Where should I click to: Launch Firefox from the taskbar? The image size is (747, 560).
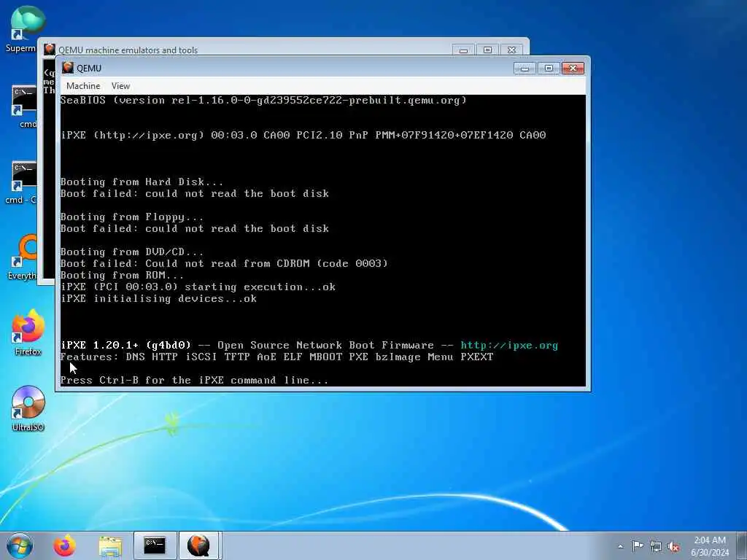pos(64,545)
